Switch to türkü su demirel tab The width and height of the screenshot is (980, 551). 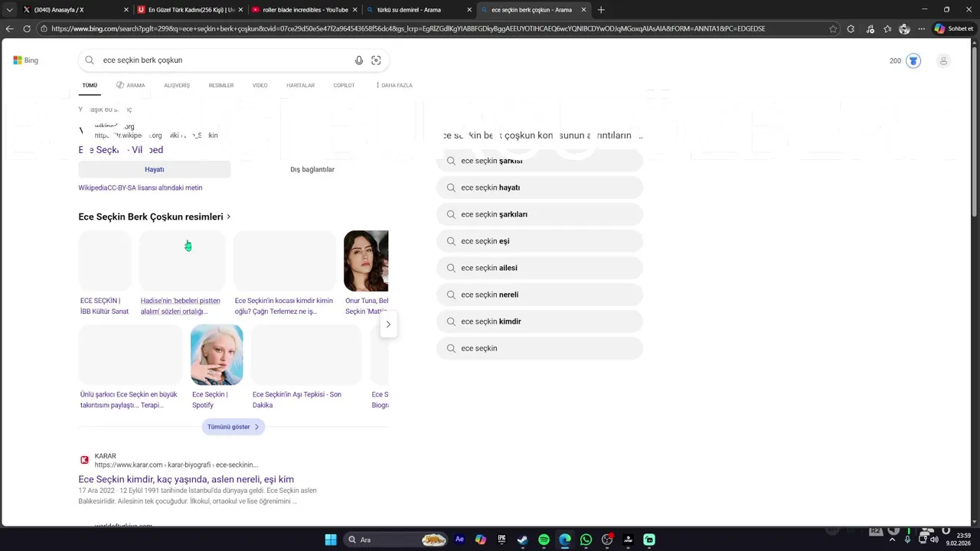417,10
